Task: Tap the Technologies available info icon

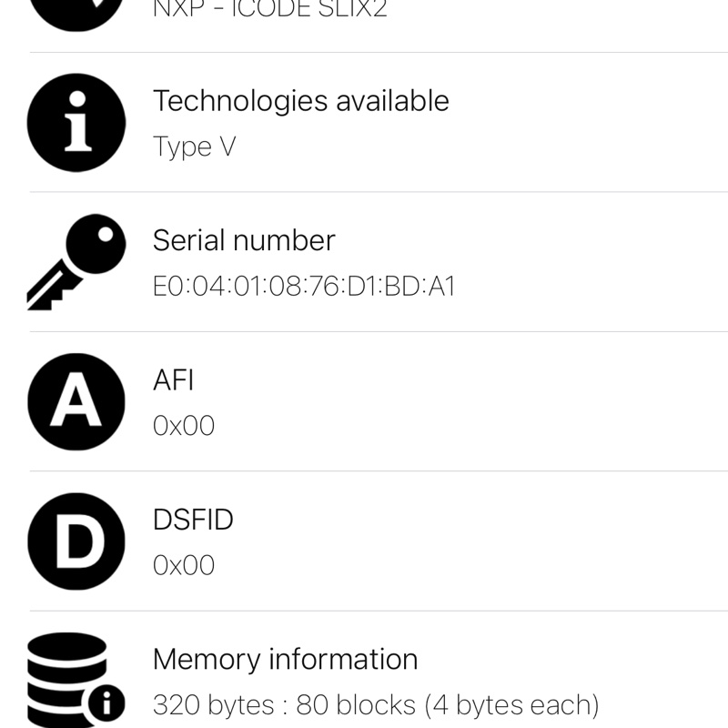Action: (x=76, y=123)
